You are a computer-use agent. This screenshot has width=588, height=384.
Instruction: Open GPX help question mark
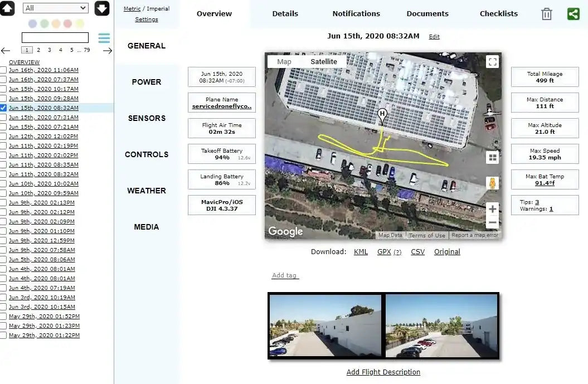pos(397,252)
